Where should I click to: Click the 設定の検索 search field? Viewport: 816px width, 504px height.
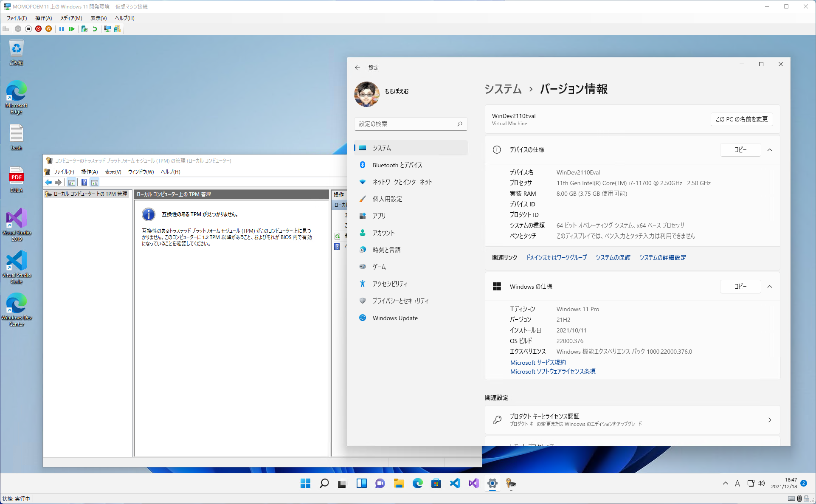tap(411, 124)
